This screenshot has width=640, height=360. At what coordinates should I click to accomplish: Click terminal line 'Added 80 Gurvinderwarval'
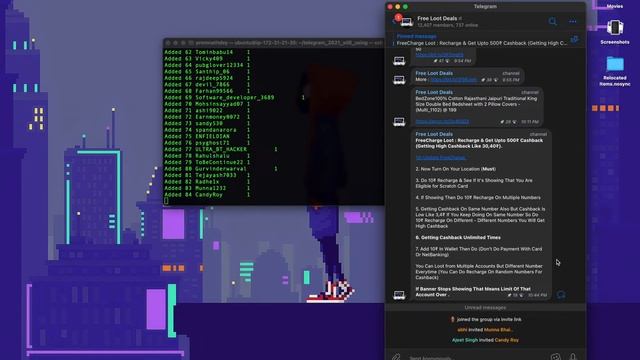pos(221,169)
